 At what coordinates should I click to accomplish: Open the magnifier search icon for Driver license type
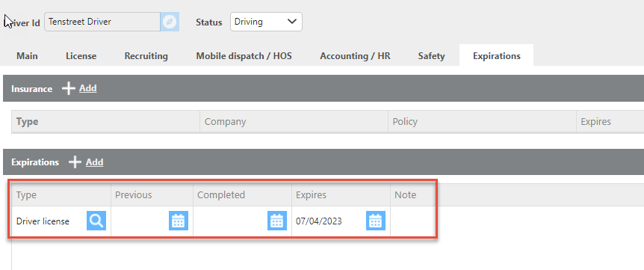(96, 221)
